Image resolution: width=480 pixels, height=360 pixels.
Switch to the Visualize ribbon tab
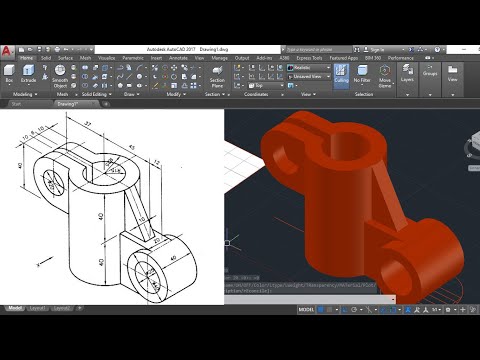[107, 58]
